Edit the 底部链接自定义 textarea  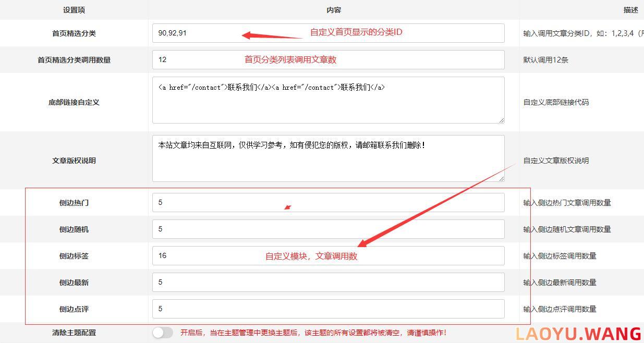pos(329,100)
